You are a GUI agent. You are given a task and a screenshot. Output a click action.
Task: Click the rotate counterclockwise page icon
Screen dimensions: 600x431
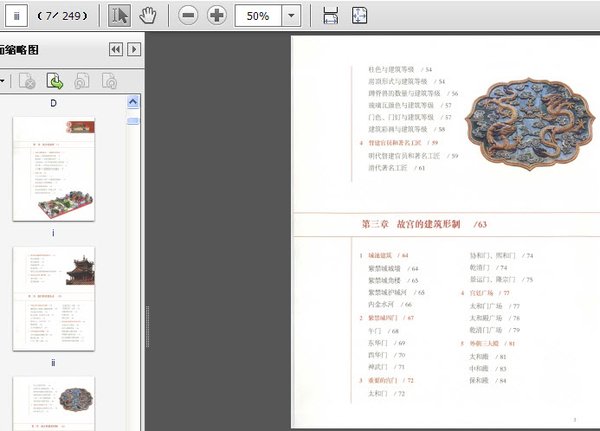pos(82,81)
